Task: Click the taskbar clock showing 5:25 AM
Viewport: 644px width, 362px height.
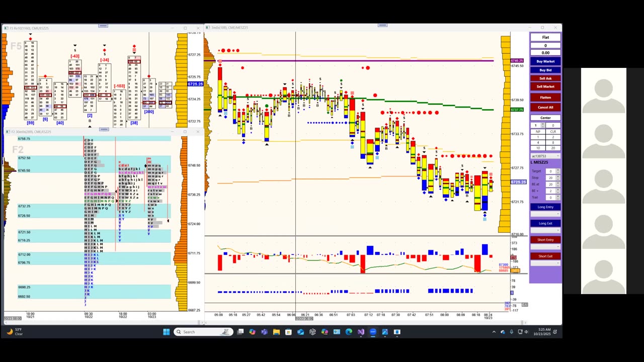Action: [x=541, y=332]
